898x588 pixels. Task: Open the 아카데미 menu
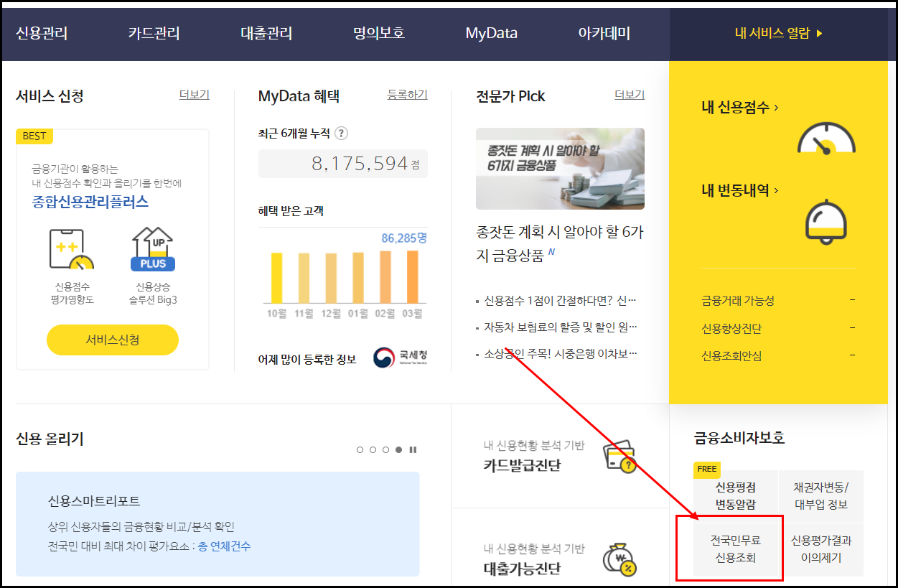pos(604,33)
